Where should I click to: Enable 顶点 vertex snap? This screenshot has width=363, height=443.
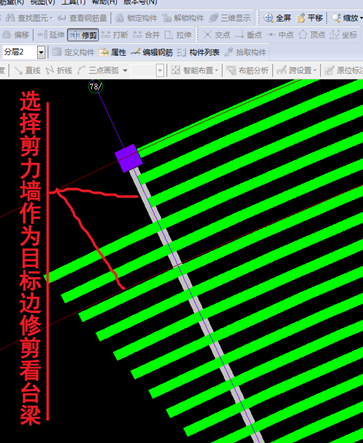tap(312, 35)
